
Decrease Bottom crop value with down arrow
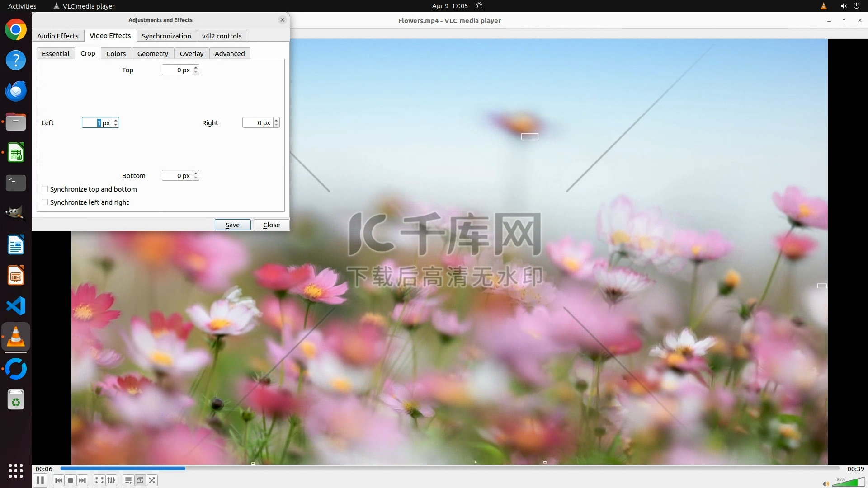coord(196,178)
